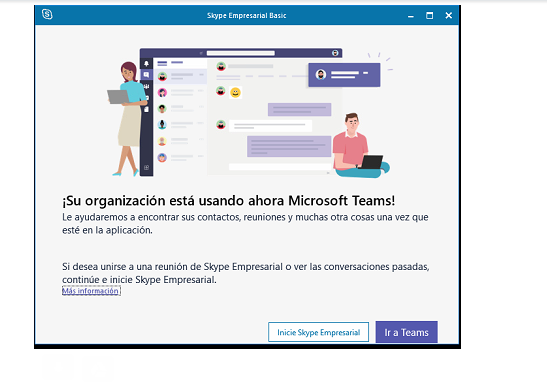Image resolution: width=547 pixels, height=385 pixels.
Task: Maximize the Skype Empresarial Basic window
Action: [x=429, y=16]
